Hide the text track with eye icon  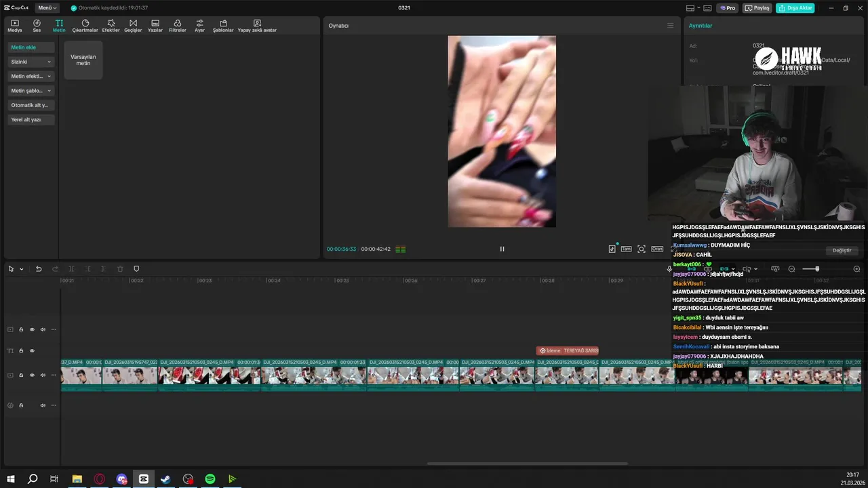point(32,350)
